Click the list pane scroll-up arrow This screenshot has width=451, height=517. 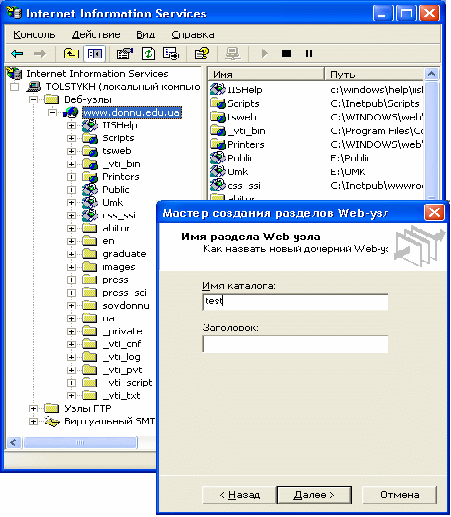[432, 74]
